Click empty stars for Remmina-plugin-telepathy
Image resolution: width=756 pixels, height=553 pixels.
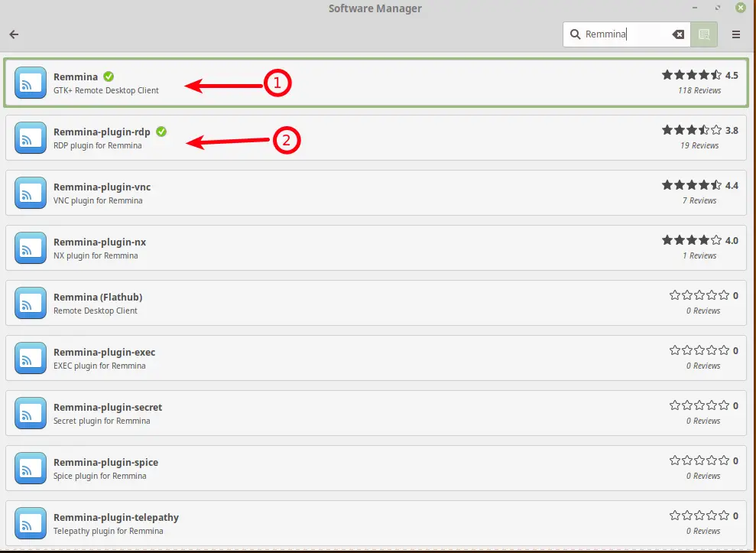click(x=699, y=516)
